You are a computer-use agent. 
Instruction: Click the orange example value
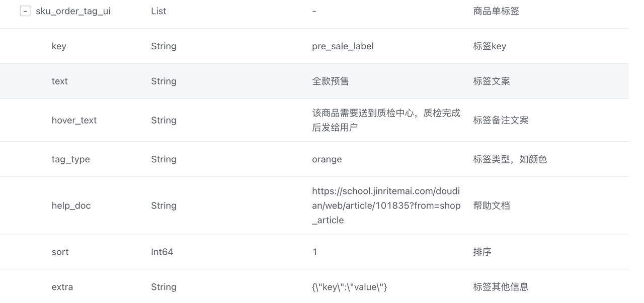327,159
